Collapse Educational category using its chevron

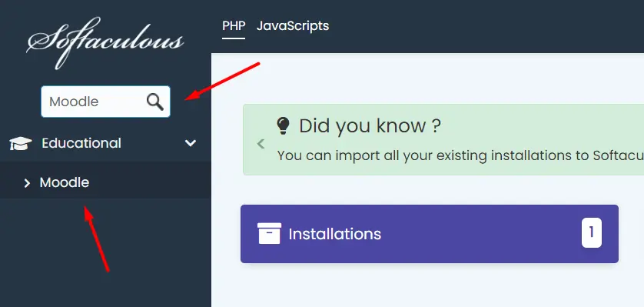(190, 143)
